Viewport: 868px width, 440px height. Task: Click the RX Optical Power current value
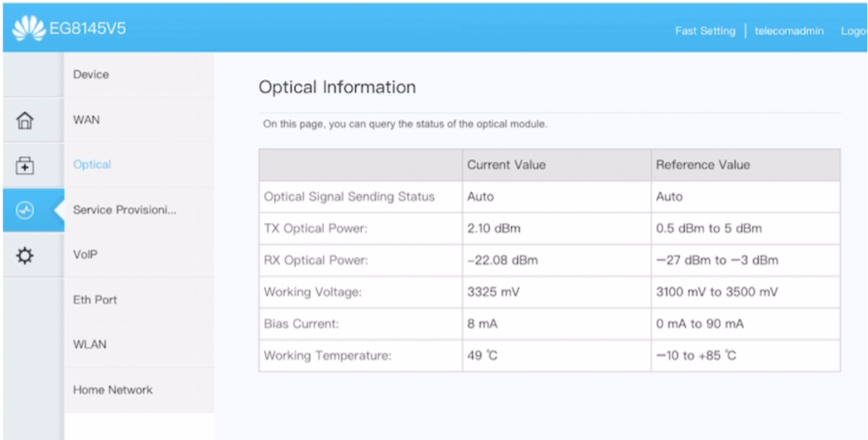[503, 260]
